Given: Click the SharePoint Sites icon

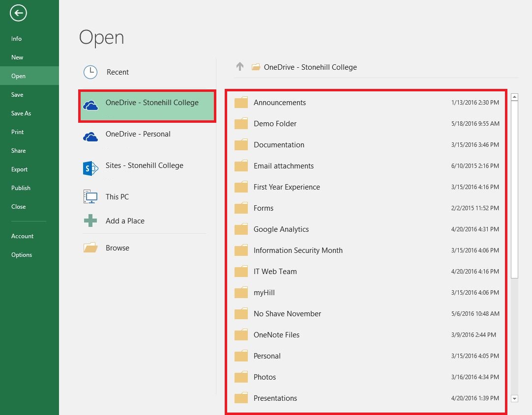Looking at the screenshot, I should 90,168.
